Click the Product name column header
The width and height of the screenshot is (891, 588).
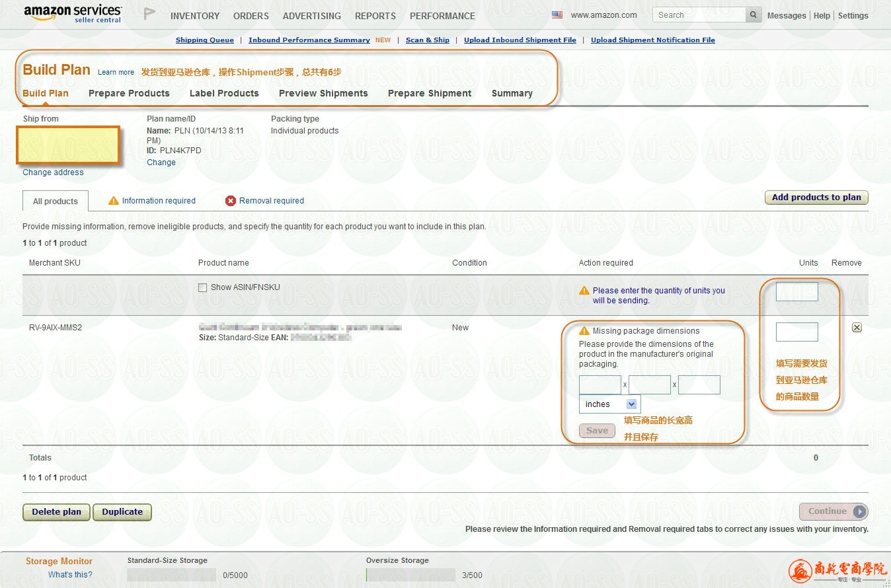pyautogui.click(x=223, y=263)
